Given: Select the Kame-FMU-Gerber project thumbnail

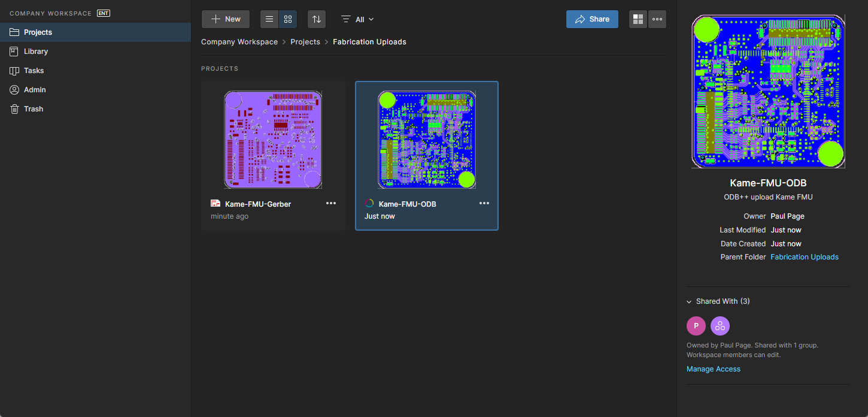Looking at the screenshot, I should tap(273, 140).
